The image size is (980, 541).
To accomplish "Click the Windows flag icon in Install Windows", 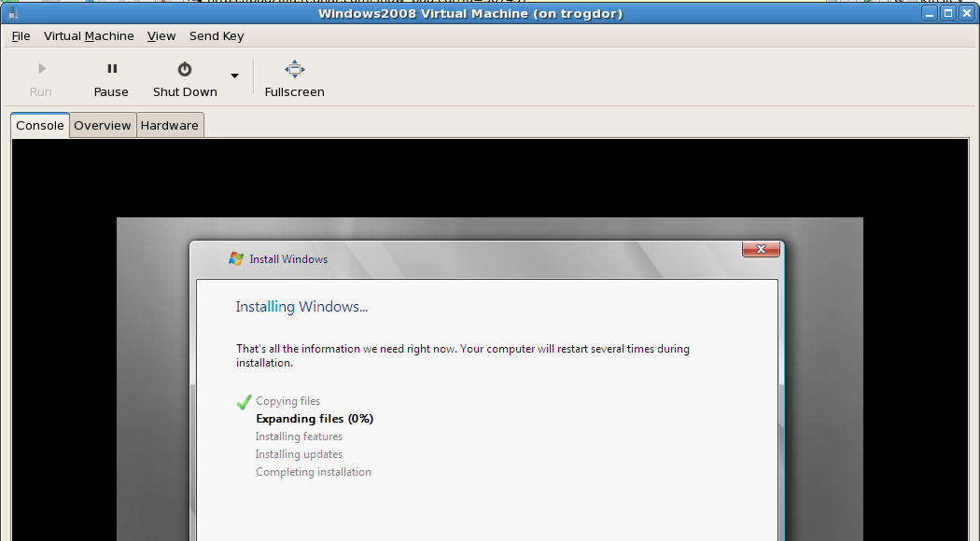I will [x=235, y=258].
